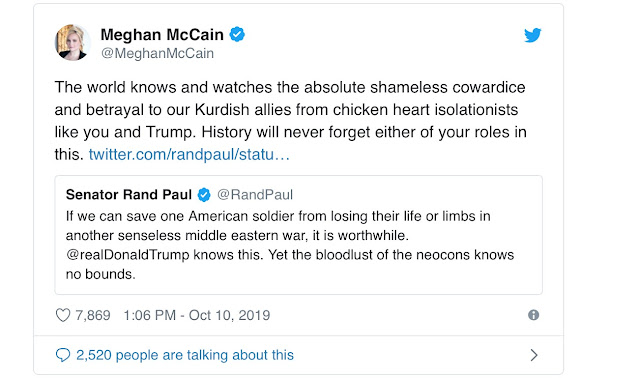Click the 7,869 likes count
This screenshot has height=378, width=640.
point(93,315)
